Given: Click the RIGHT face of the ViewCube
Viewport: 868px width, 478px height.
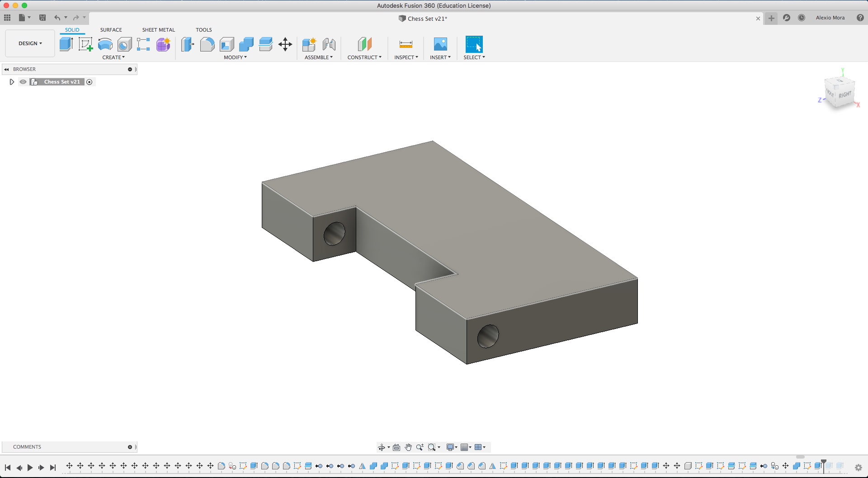Looking at the screenshot, I should click(x=844, y=95).
